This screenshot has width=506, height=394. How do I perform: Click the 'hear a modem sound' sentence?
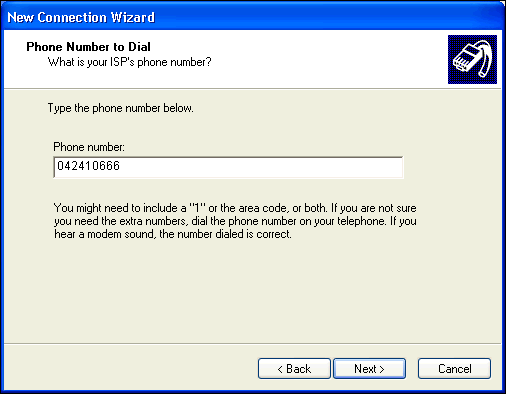coord(173,234)
